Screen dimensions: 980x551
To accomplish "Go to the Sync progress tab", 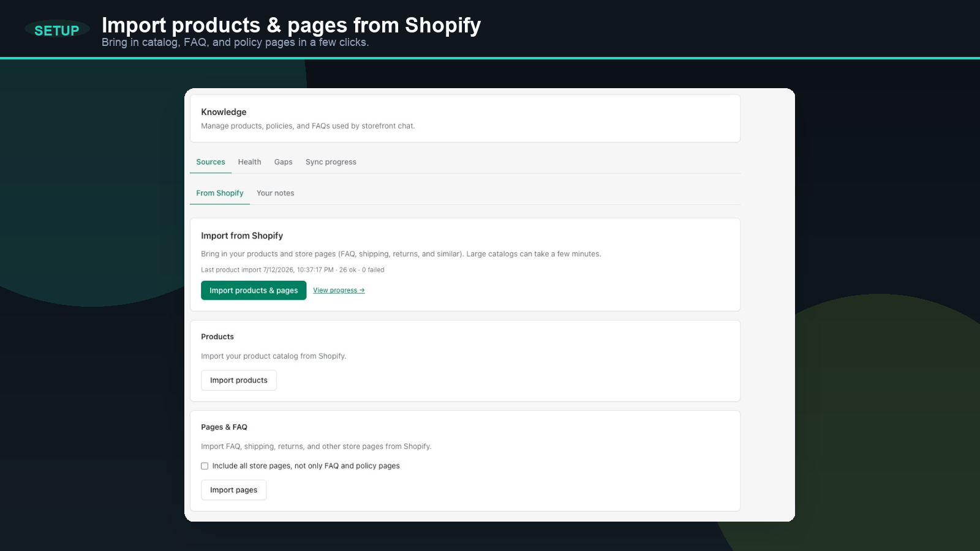I will pos(331,162).
